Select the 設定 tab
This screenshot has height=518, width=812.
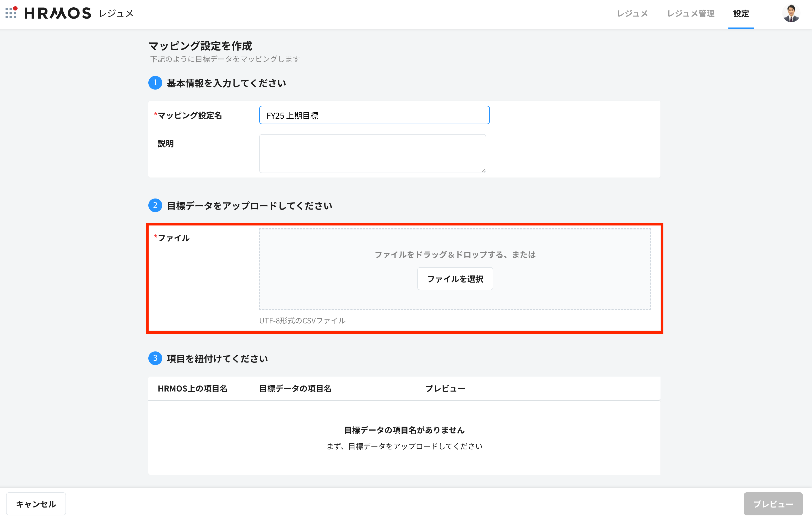coord(741,13)
